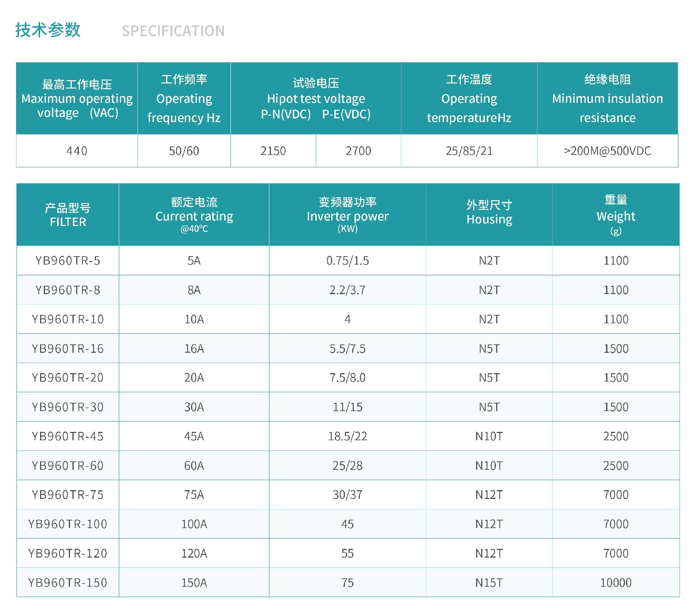
Task: Click the N5T housing for YB960TR-16
Action: coord(489,349)
